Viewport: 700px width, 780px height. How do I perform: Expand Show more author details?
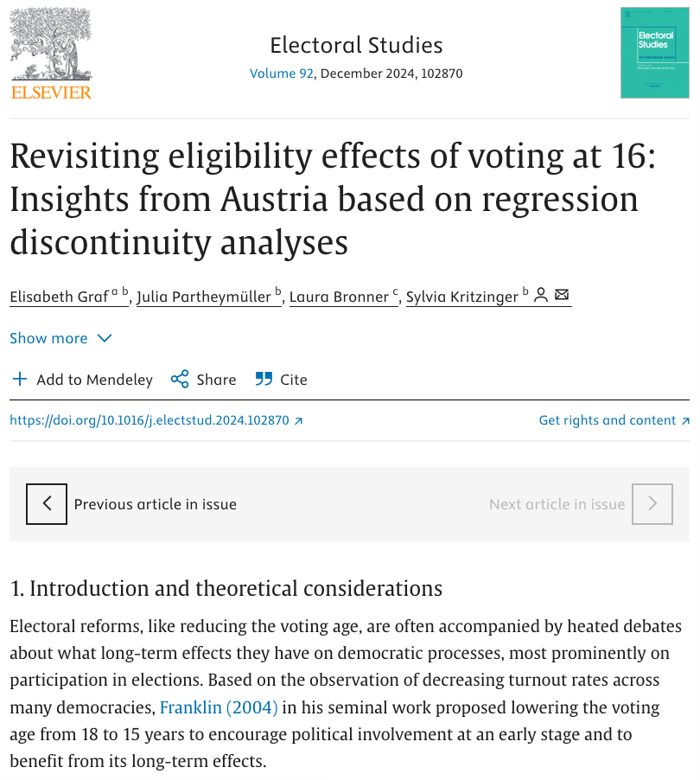tap(48, 338)
